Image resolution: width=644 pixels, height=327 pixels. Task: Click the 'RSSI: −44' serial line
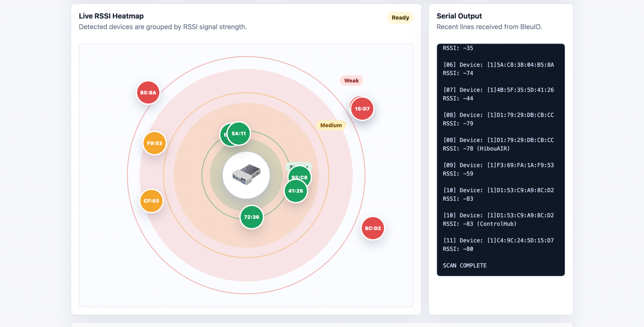tap(458, 98)
